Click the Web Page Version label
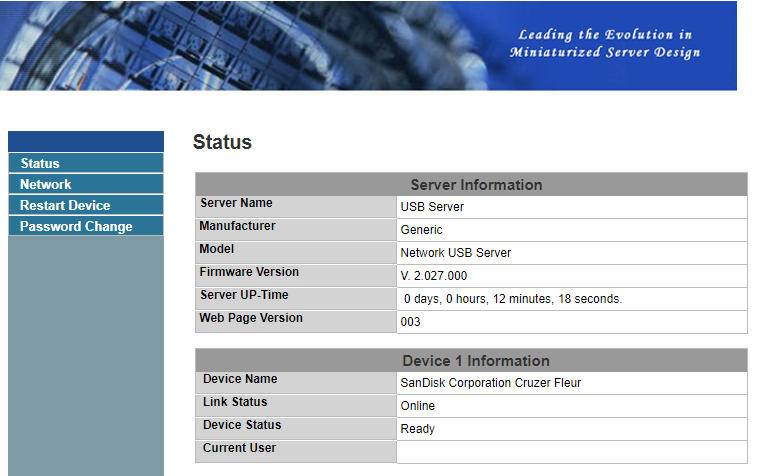 [251, 318]
